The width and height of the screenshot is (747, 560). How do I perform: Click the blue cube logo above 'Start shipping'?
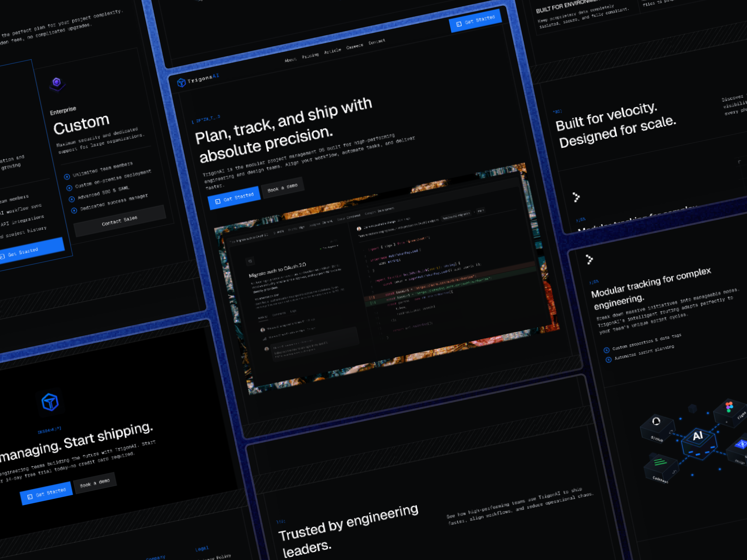click(50, 402)
